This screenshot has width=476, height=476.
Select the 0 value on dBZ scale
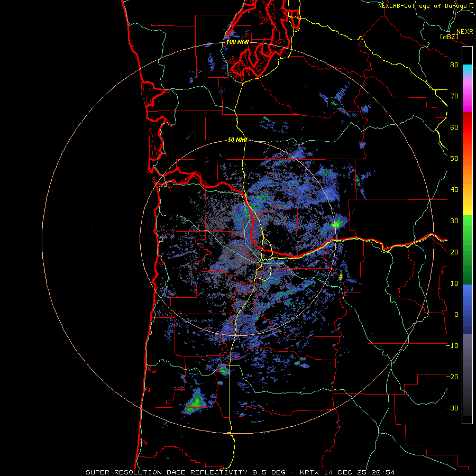pos(456,315)
